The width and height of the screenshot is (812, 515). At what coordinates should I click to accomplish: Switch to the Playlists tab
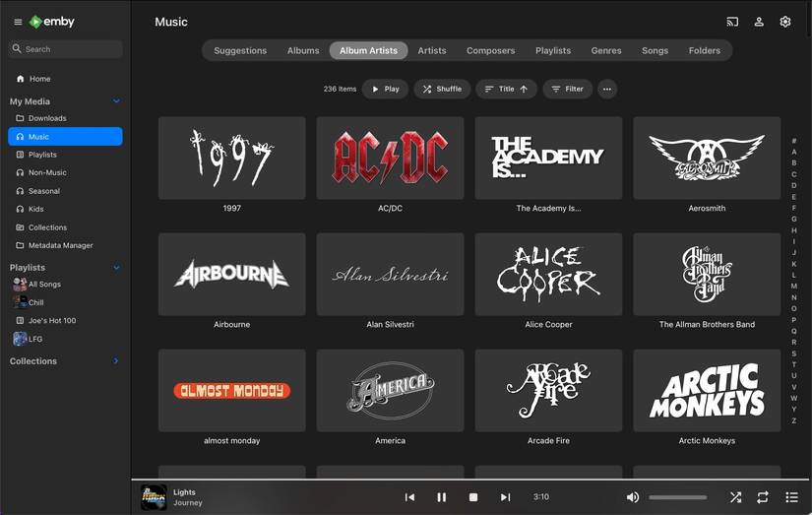point(553,51)
